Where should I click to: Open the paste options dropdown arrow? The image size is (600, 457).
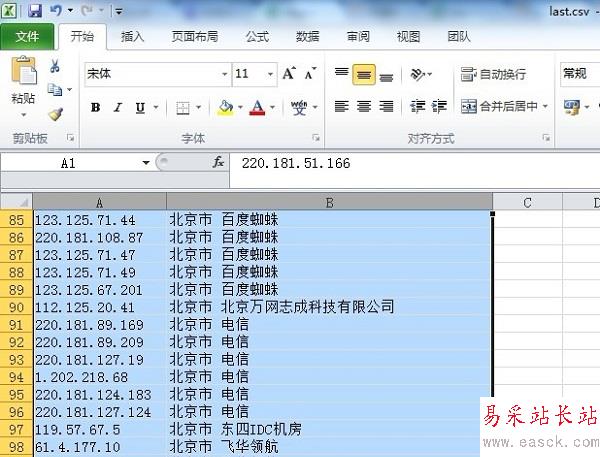pyautogui.click(x=23, y=114)
